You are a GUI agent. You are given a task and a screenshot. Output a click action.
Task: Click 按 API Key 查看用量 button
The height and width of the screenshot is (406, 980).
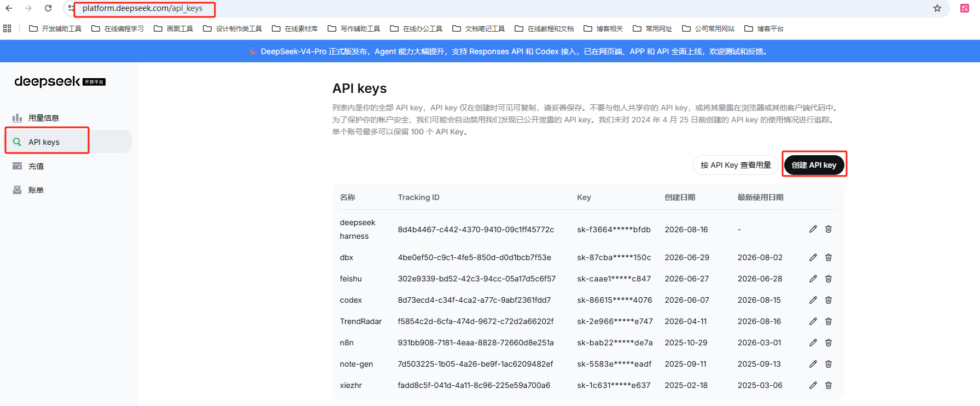click(736, 165)
